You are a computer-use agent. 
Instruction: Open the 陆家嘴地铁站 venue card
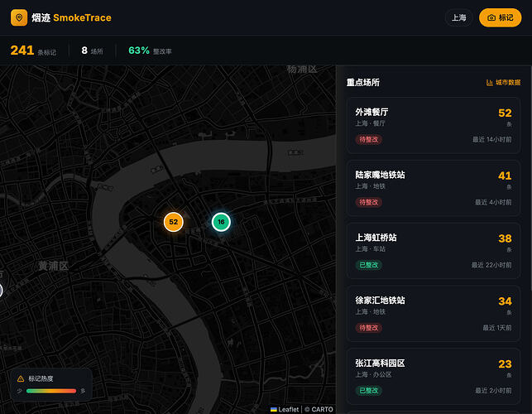(x=434, y=188)
